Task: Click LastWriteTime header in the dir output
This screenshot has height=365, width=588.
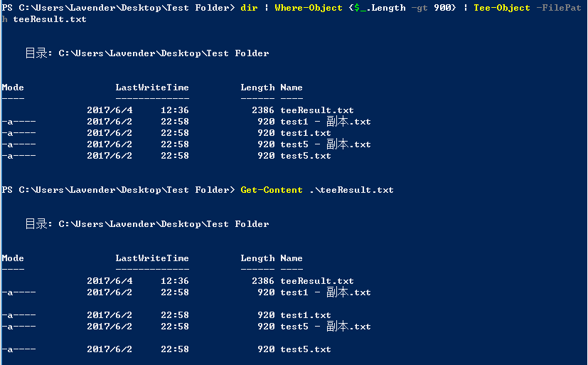Action: [x=152, y=88]
